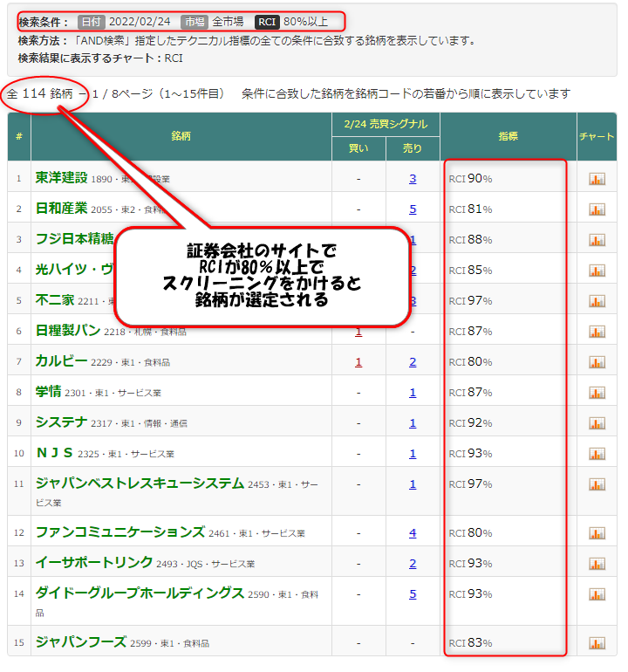Click the 全 114 銘柄 result count

click(x=39, y=93)
